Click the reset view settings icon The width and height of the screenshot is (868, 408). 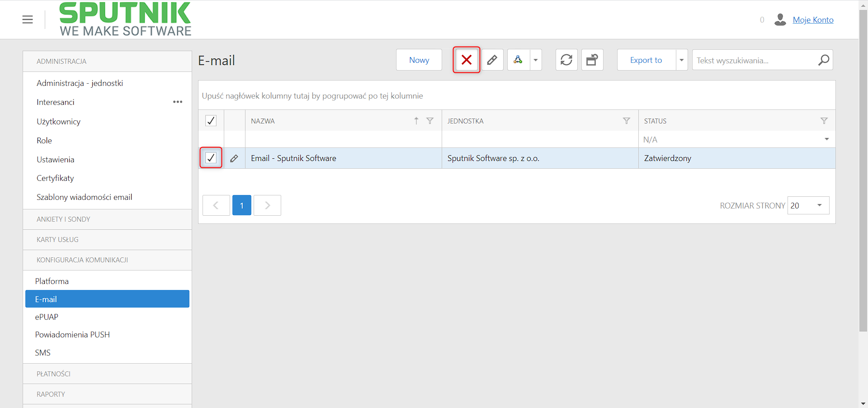point(592,60)
